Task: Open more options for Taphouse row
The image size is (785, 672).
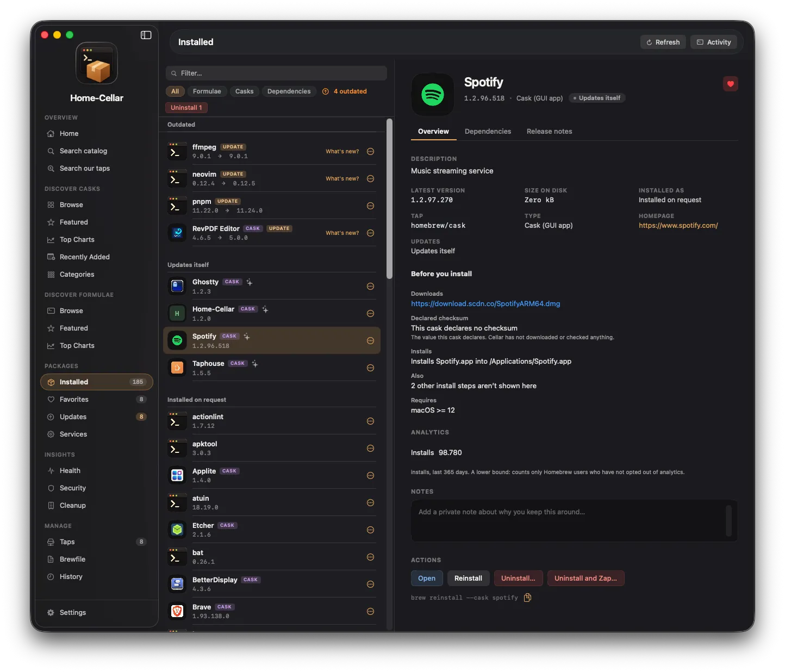Action: pyautogui.click(x=370, y=368)
